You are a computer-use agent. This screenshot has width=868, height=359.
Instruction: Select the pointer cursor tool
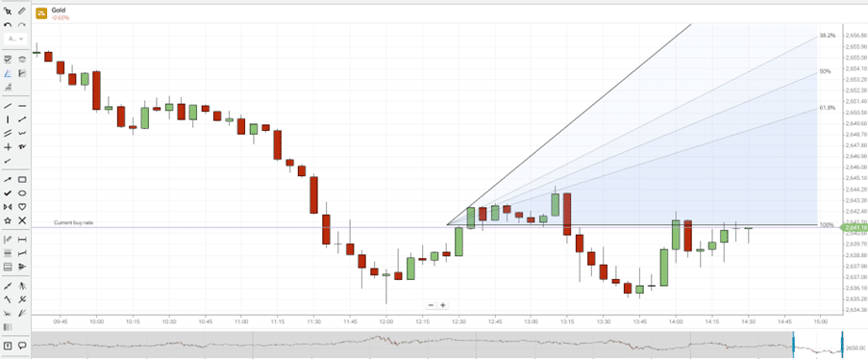[x=8, y=11]
